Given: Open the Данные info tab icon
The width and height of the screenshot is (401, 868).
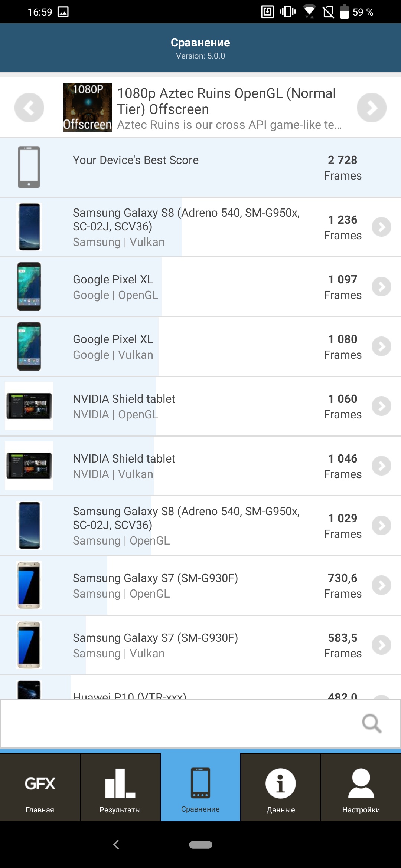Looking at the screenshot, I should point(281,783).
